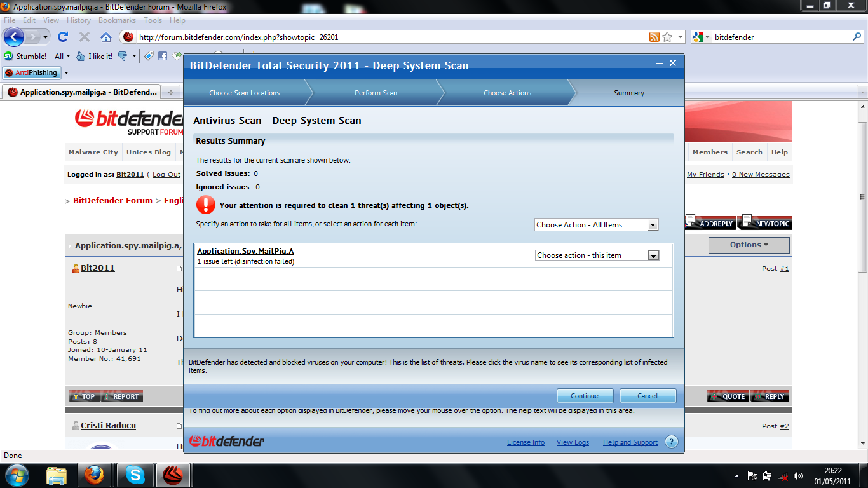Select the Perform Scan step

[x=376, y=93]
